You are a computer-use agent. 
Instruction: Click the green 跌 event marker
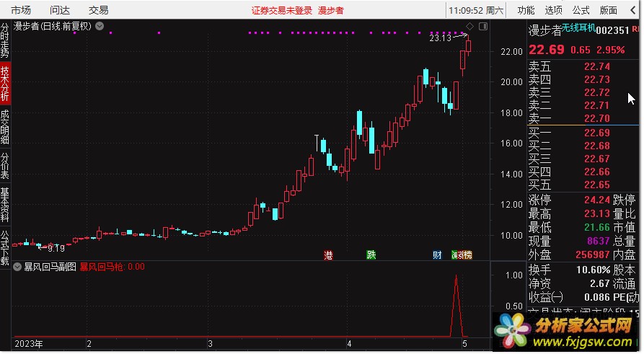[371, 255]
